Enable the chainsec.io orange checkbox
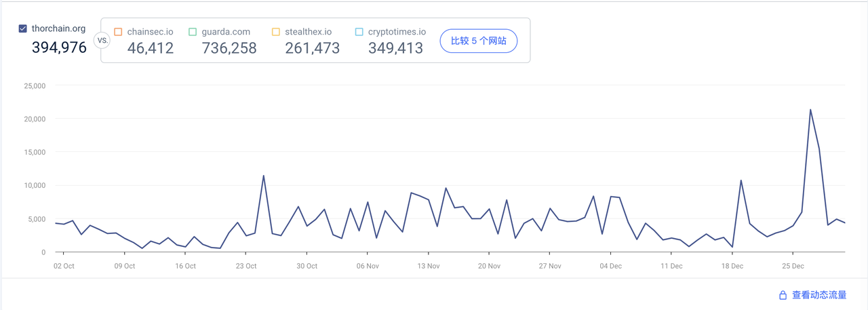The image size is (868, 310). (x=118, y=32)
